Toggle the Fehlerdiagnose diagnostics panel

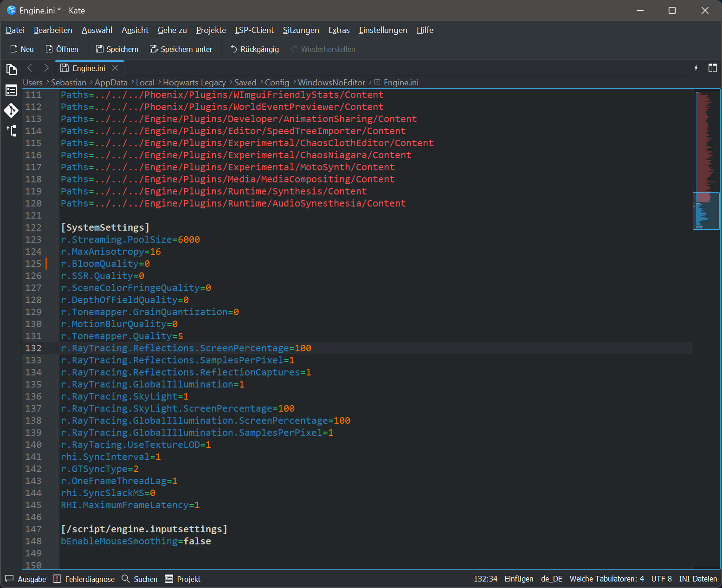pyautogui.click(x=84, y=579)
